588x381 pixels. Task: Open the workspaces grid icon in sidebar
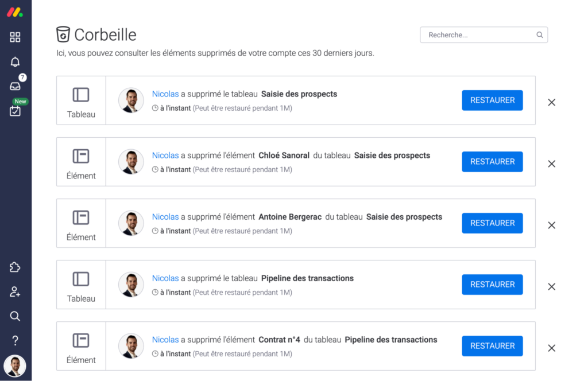[15, 37]
